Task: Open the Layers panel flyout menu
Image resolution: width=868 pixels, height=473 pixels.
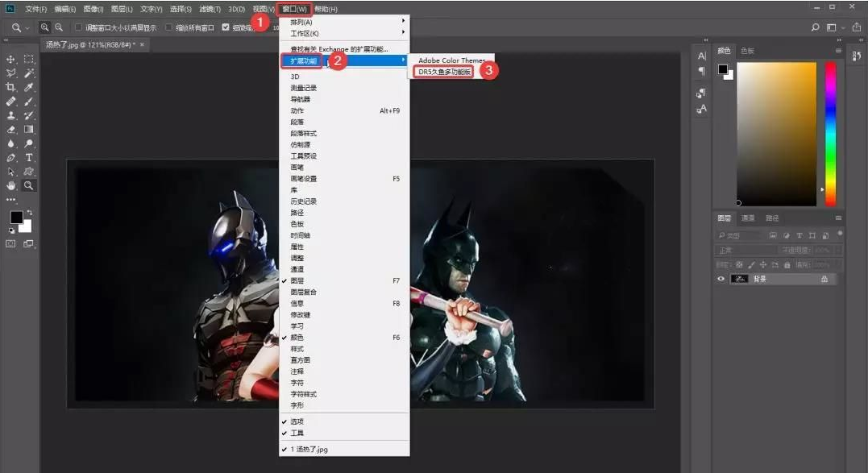Action: click(x=838, y=218)
